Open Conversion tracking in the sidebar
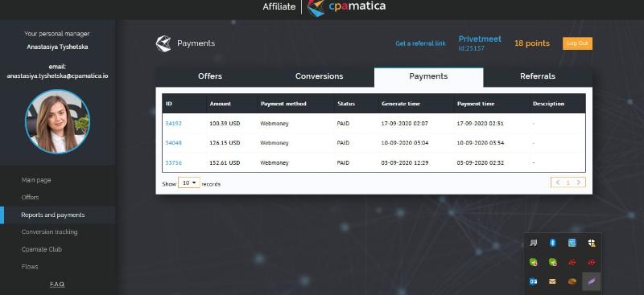This screenshot has height=295, width=644. click(x=49, y=232)
